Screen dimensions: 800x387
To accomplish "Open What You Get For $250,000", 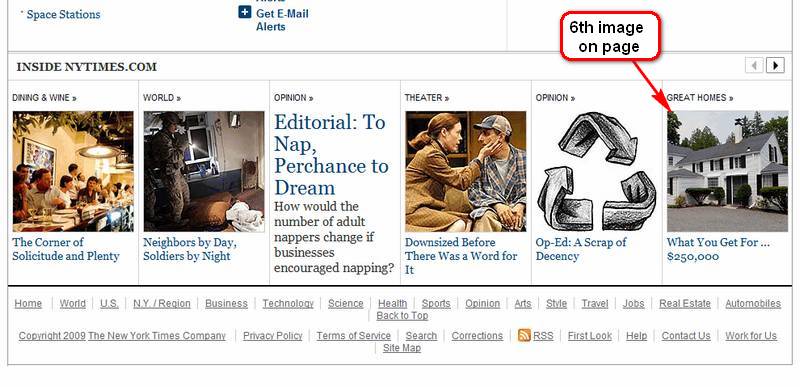I will pyautogui.click(x=718, y=249).
